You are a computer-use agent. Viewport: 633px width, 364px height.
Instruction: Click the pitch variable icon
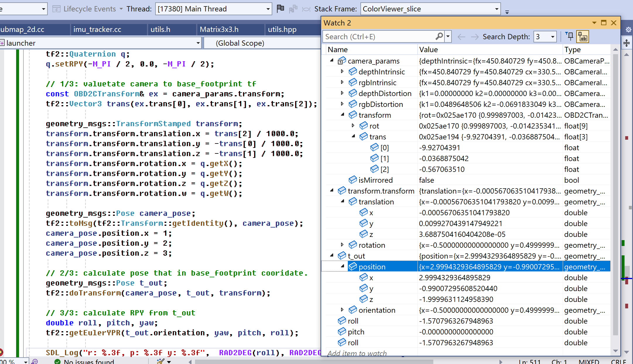(342, 331)
